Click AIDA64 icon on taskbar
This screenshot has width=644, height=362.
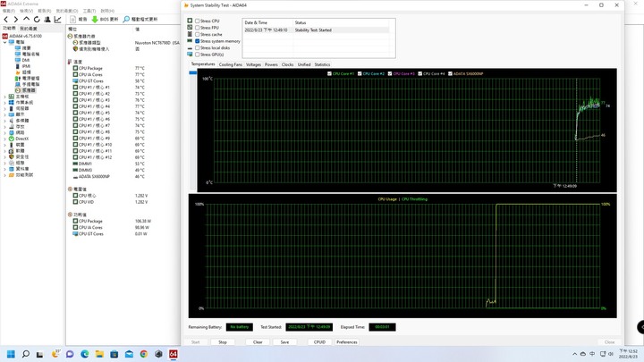click(x=174, y=354)
